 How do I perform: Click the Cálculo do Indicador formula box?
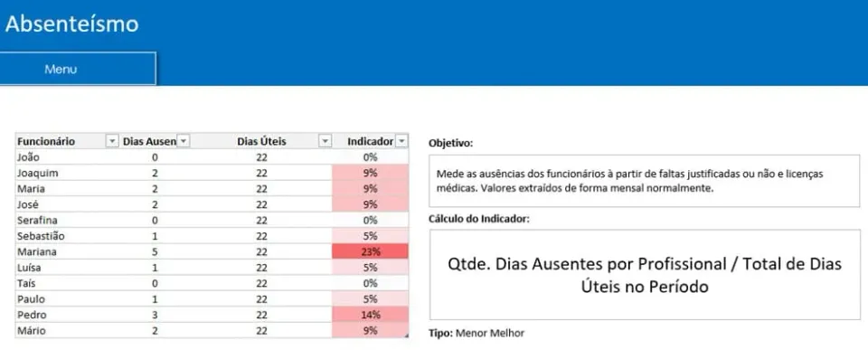pos(645,275)
